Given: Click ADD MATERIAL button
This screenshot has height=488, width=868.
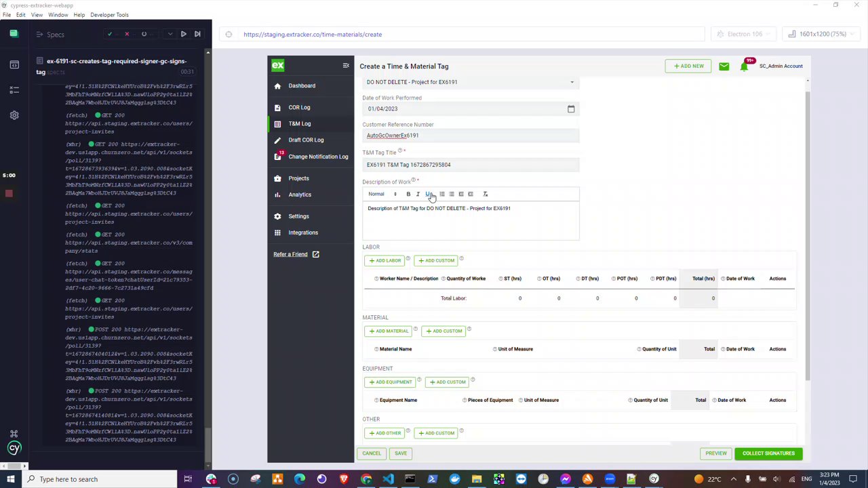Looking at the screenshot, I should tap(389, 331).
